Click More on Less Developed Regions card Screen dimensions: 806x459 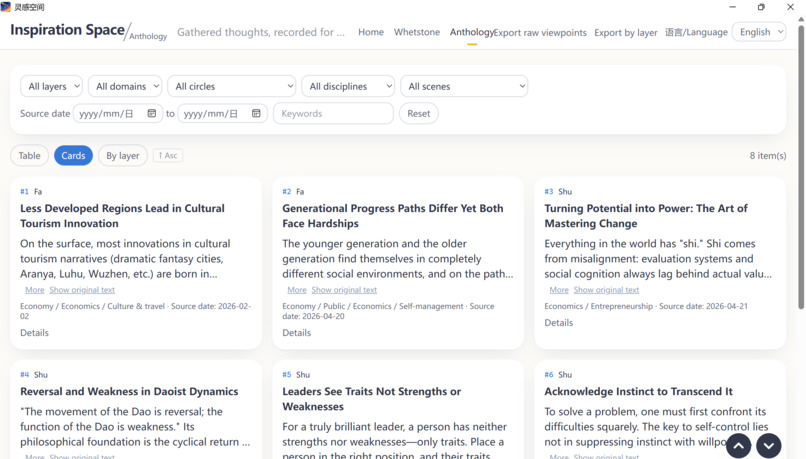pyautogui.click(x=35, y=290)
